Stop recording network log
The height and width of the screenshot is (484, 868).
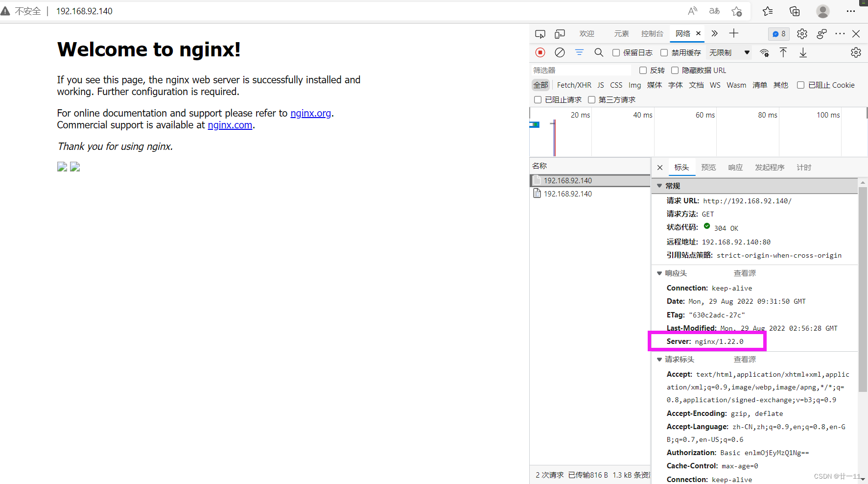[540, 52]
